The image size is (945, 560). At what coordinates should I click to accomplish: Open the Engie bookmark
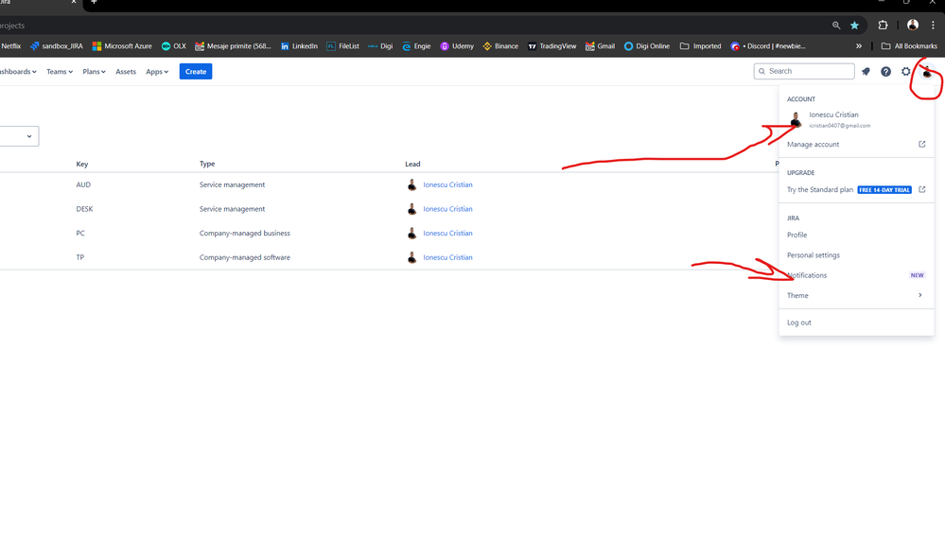coord(416,45)
